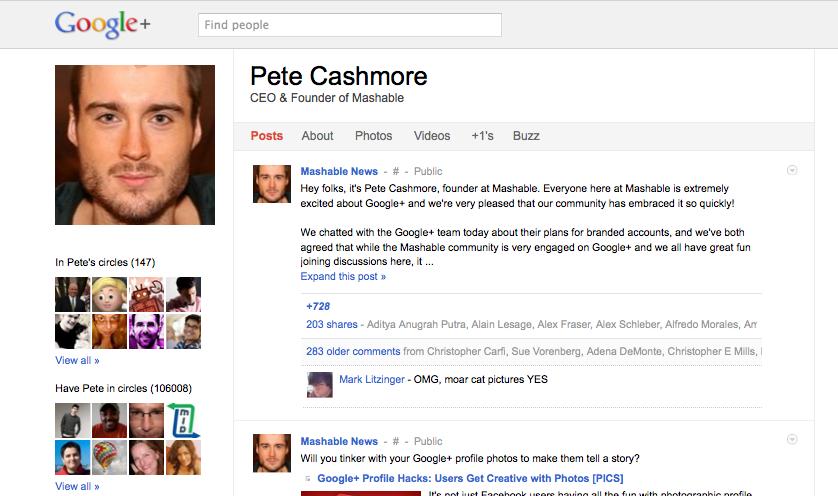This screenshot has width=838, height=496.
Task: Open Google+ Profile Hacks article link
Action: point(470,478)
